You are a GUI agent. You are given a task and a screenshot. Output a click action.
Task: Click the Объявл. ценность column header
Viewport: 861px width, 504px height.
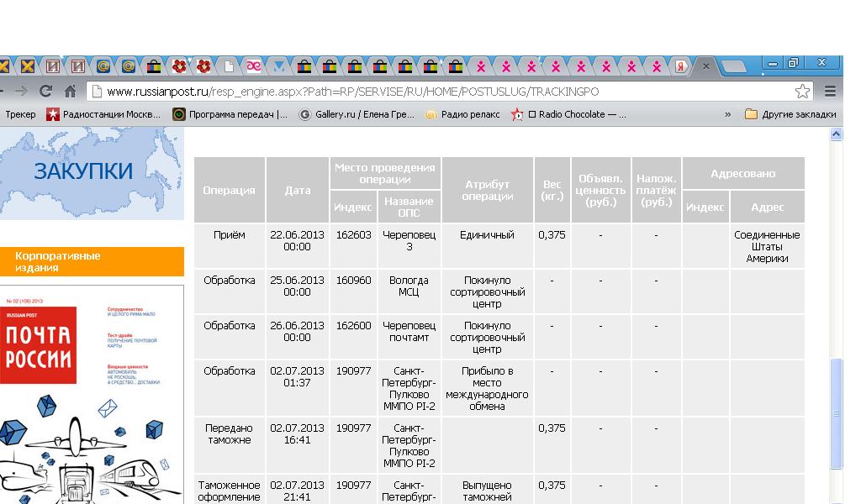pos(600,190)
